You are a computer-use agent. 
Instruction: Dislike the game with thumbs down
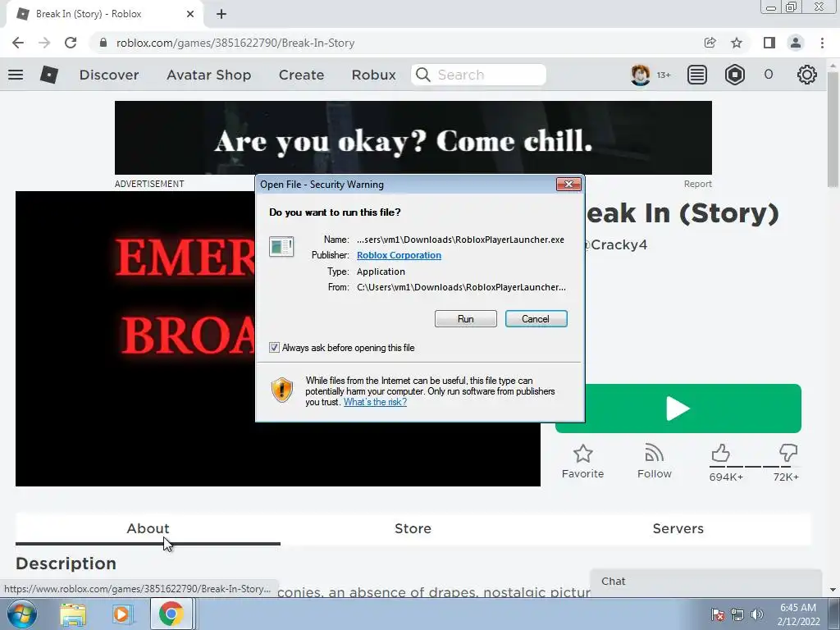(788, 454)
